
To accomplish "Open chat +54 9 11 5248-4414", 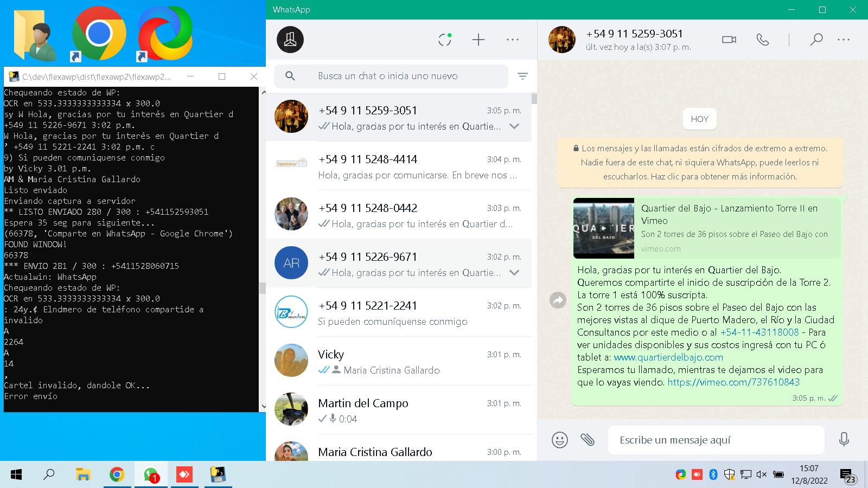I will (x=399, y=166).
